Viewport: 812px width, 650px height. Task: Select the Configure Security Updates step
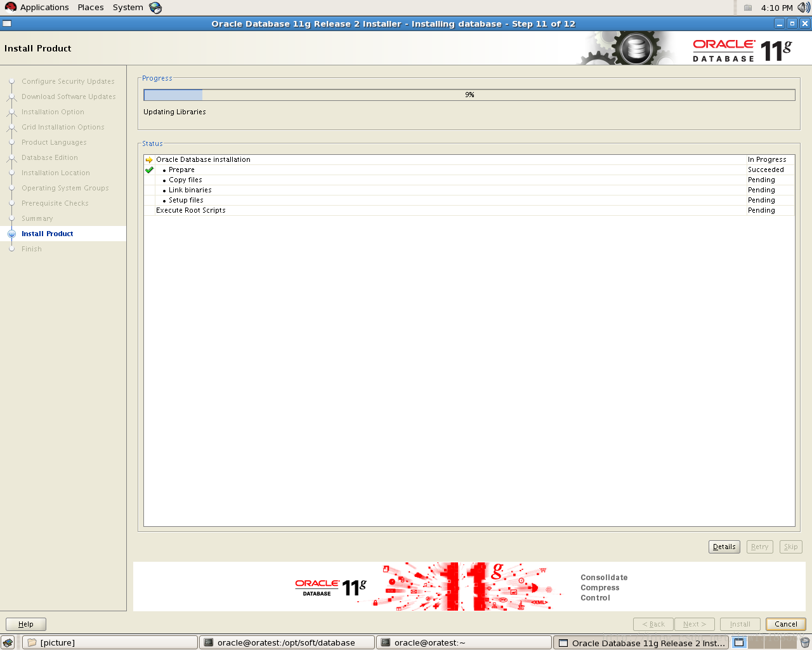click(x=68, y=81)
